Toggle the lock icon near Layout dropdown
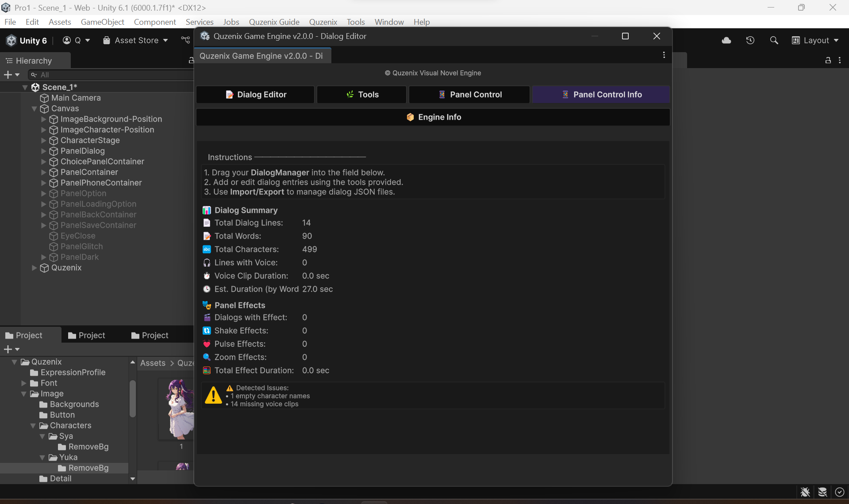The image size is (849, 504). coord(827,61)
